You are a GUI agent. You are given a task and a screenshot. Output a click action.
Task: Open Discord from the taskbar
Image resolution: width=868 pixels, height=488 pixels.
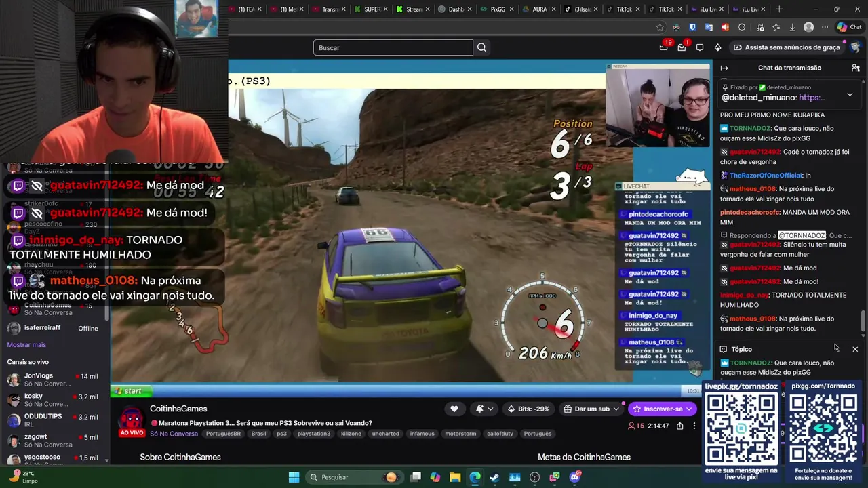(574, 477)
